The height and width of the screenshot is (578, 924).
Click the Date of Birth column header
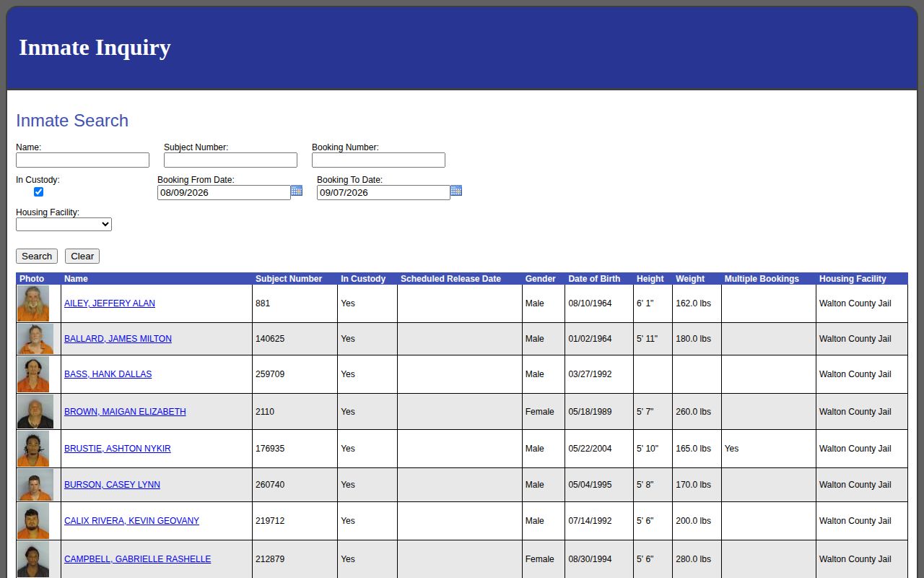point(594,279)
